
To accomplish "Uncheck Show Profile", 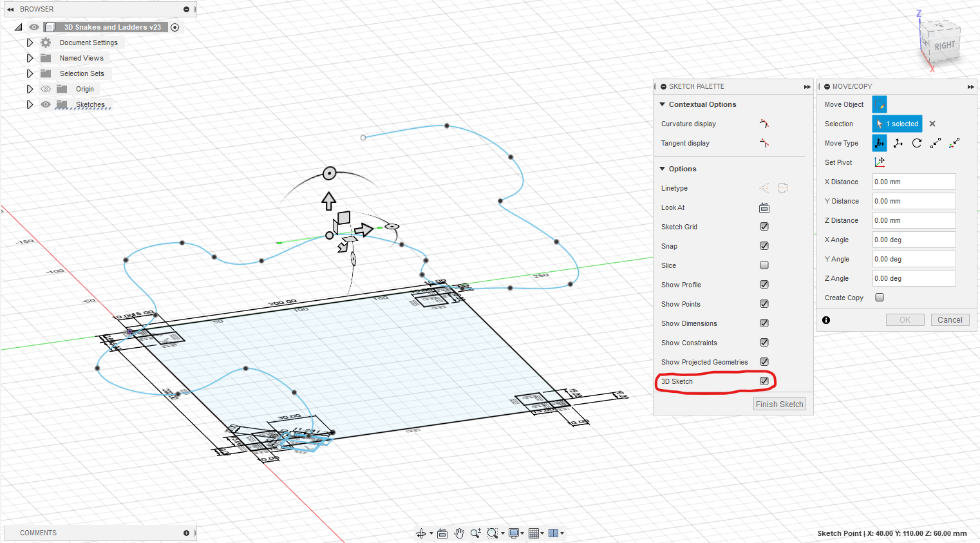I will [764, 285].
